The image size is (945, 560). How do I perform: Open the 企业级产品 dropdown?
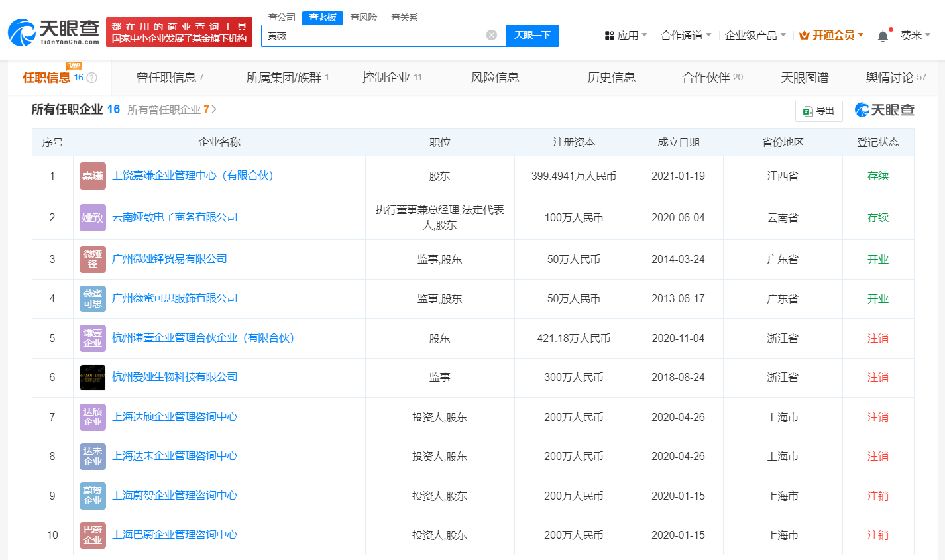(x=755, y=35)
